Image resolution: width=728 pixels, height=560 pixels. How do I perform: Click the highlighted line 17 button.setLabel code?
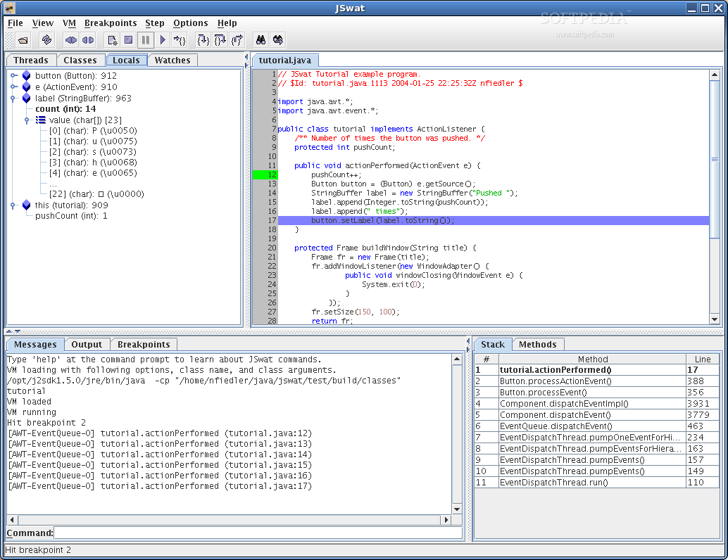coord(493,220)
